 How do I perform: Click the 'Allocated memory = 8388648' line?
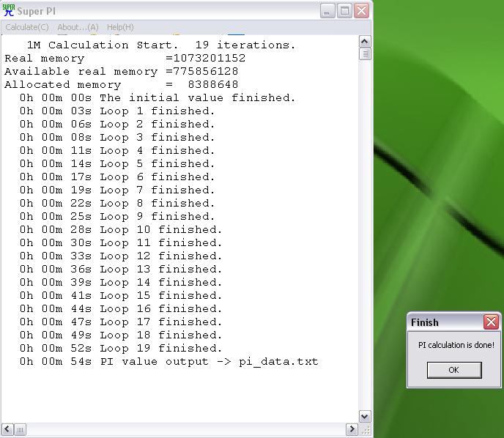(122, 84)
